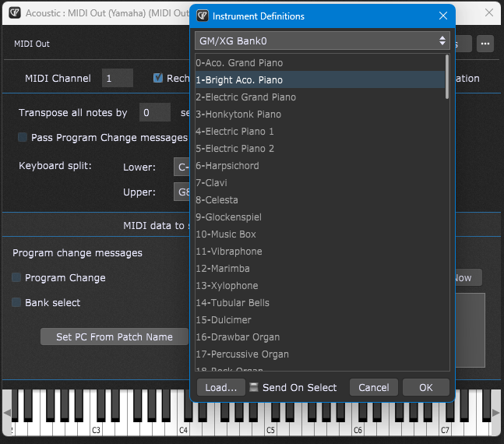The image size is (504, 444).
Task: Select 5-Electric Piano 2 patch
Action: [320, 149]
